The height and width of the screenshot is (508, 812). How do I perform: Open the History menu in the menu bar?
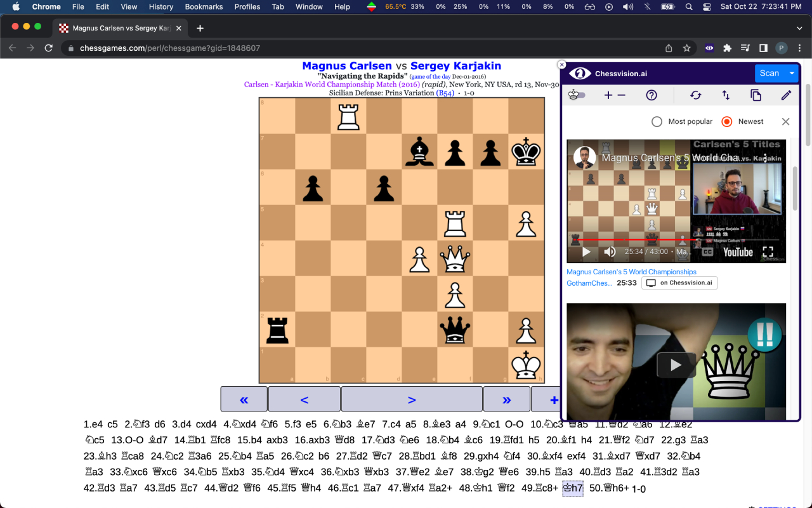pyautogui.click(x=160, y=7)
